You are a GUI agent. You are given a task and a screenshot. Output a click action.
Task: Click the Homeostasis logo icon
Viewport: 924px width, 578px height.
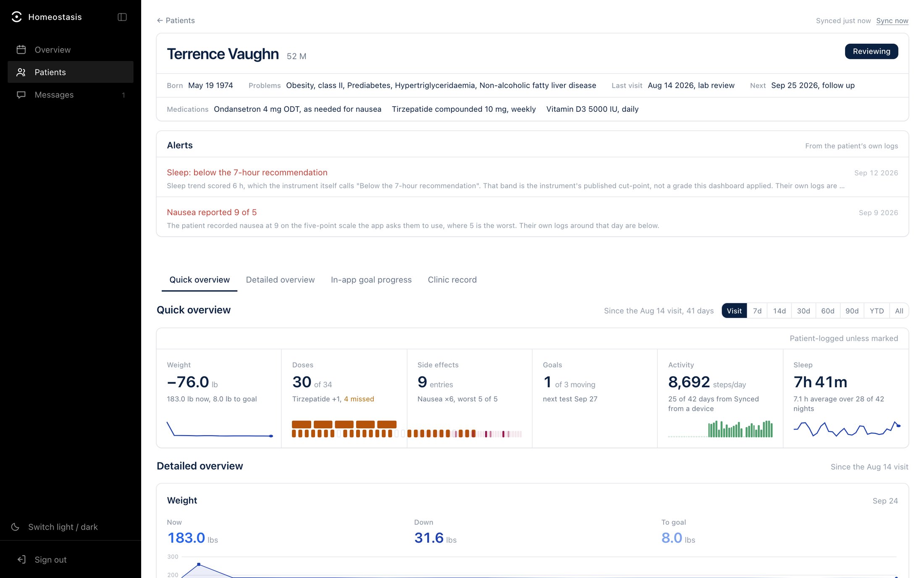[x=16, y=17]
